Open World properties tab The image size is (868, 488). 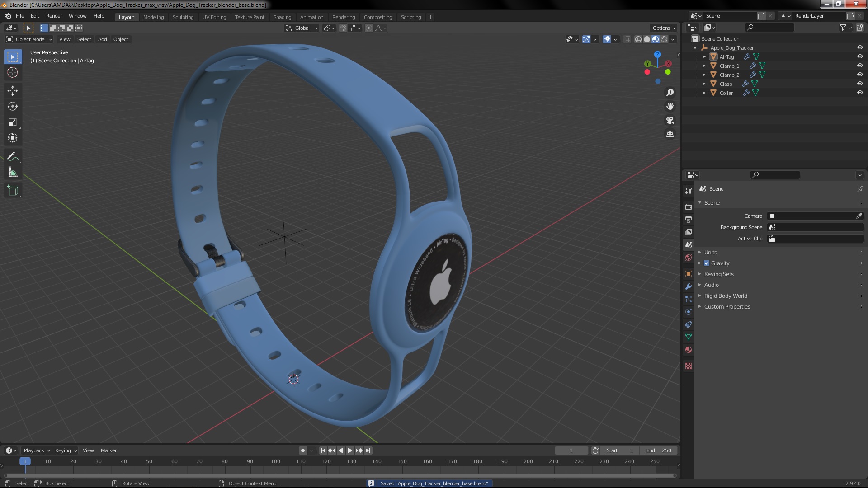[689, 258]
